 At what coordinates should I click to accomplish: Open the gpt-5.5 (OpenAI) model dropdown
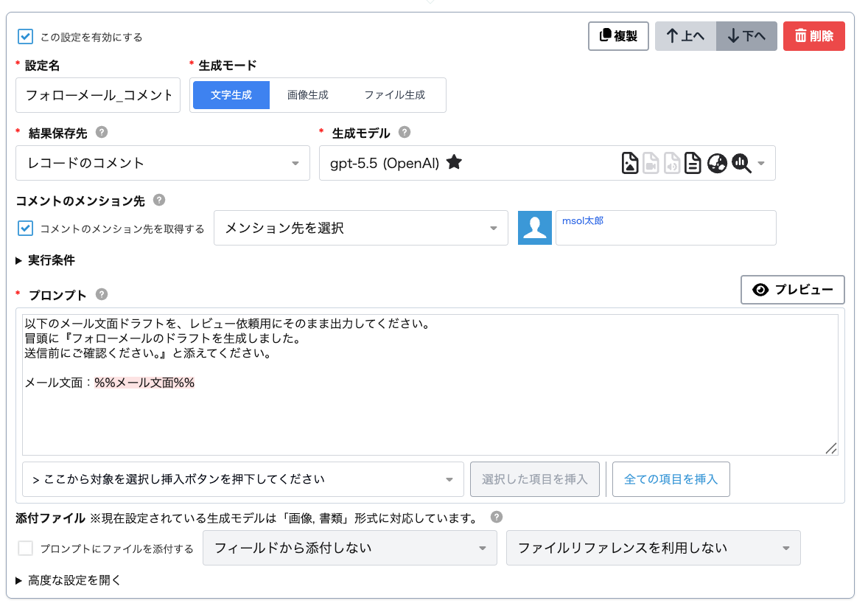click(x=547, y=163)
